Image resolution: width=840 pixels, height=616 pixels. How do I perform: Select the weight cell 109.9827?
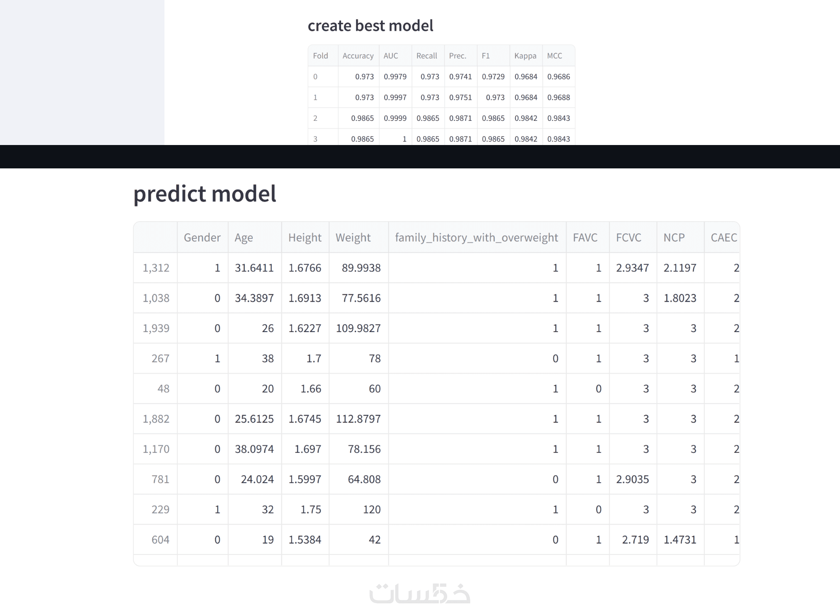(358, 328)
